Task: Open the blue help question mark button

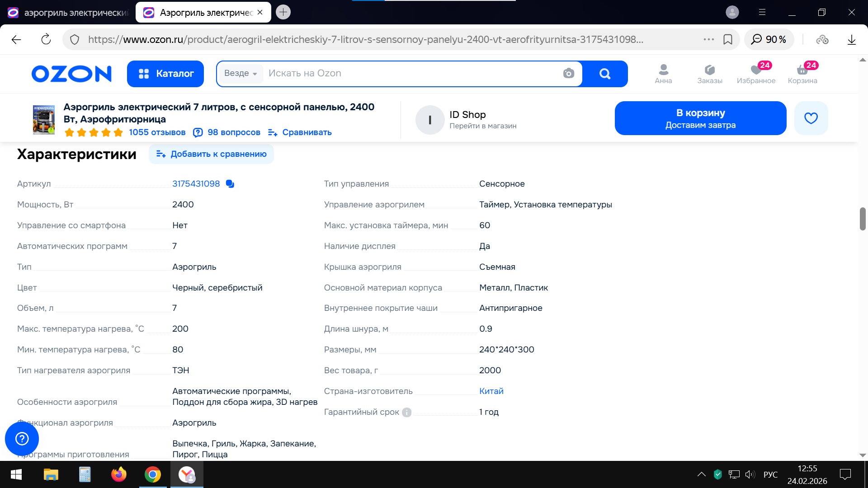Action: [x=22, y=438]
